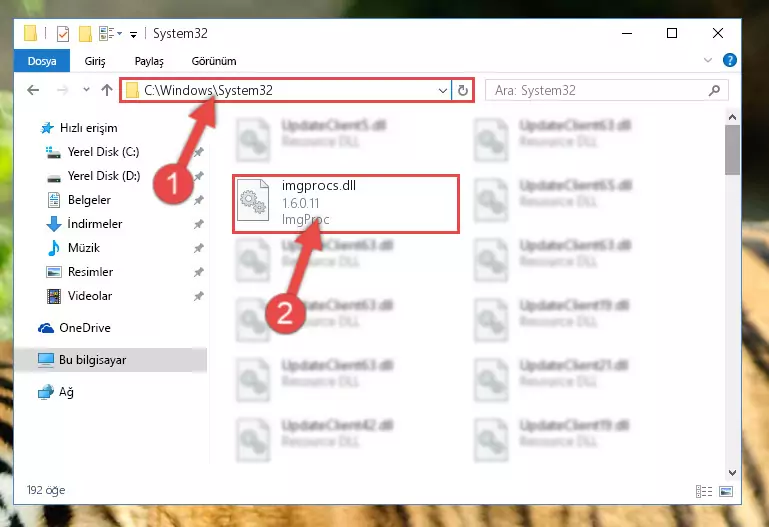Click the New folder quick access icon
The image size is (769, 527).
point(85,33)
